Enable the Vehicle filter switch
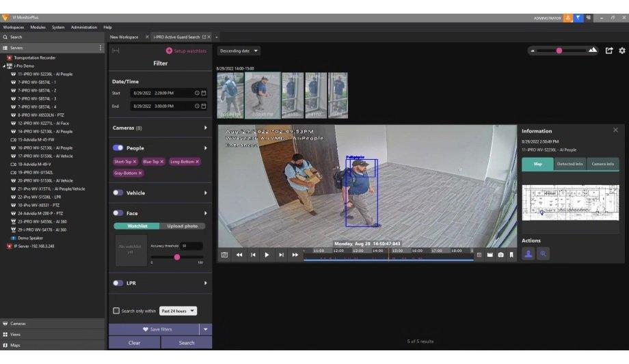The height and width of the screenshot is (364, 629). click(118, 193)
